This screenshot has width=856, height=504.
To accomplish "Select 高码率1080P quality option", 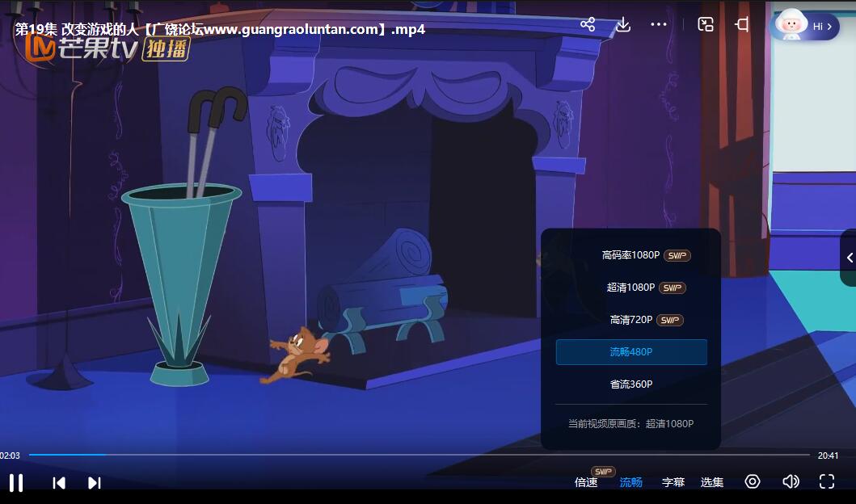I will [631, 255].
